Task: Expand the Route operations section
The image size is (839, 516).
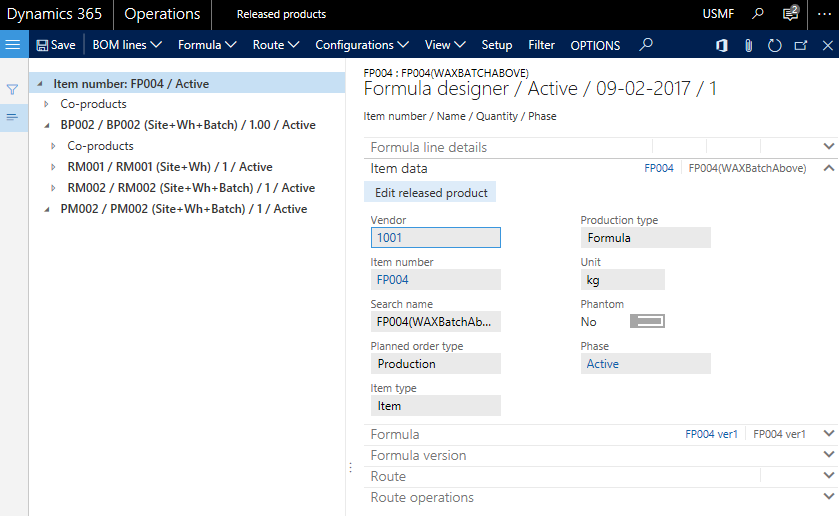Action: [828, 497]
